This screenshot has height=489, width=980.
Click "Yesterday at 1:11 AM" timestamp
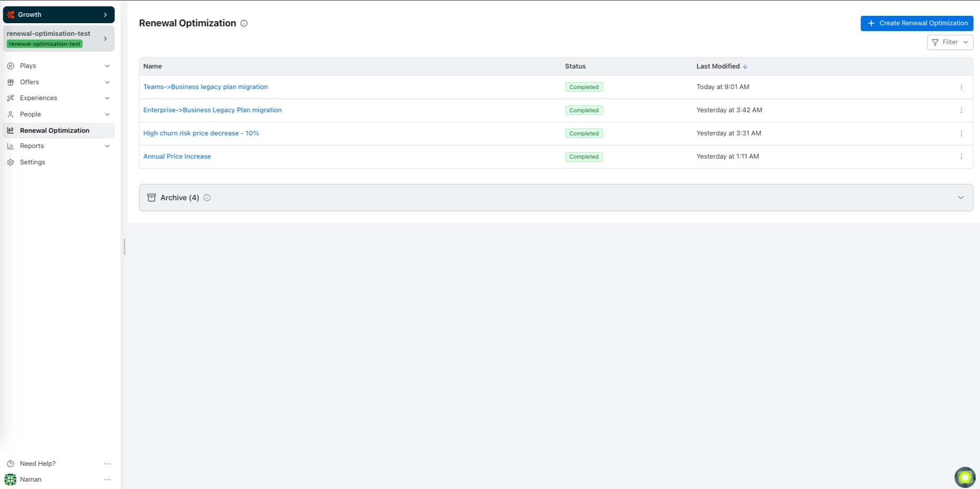(x=728, y=157)
